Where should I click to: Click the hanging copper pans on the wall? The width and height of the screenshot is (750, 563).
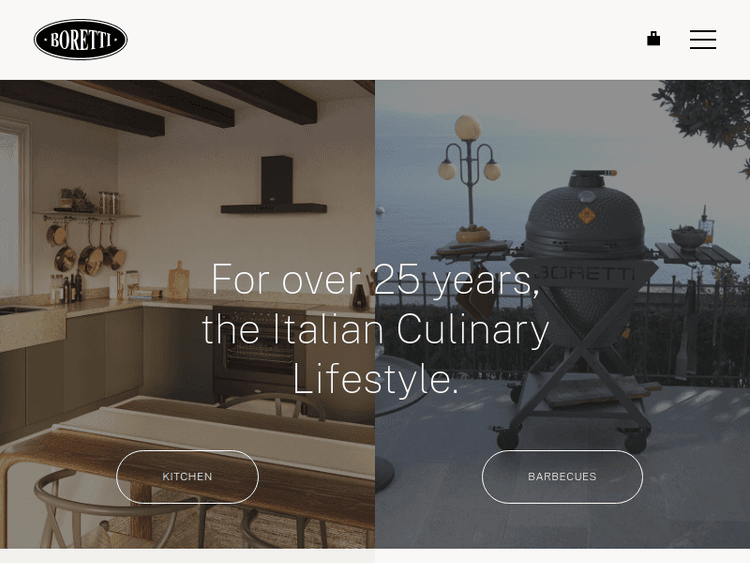click(x=86, y=251)
